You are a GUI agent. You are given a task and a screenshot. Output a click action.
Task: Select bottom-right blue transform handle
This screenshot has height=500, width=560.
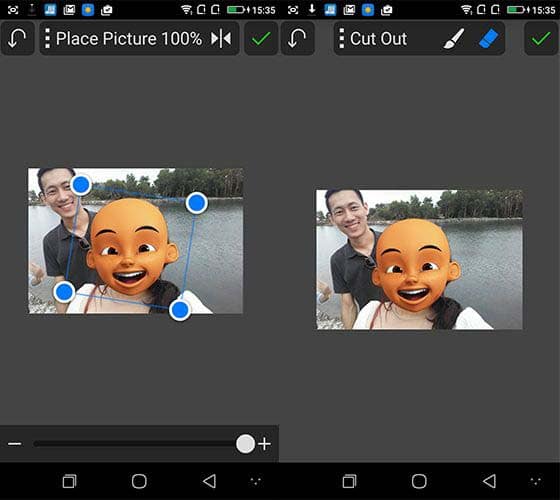coord(180,310)
